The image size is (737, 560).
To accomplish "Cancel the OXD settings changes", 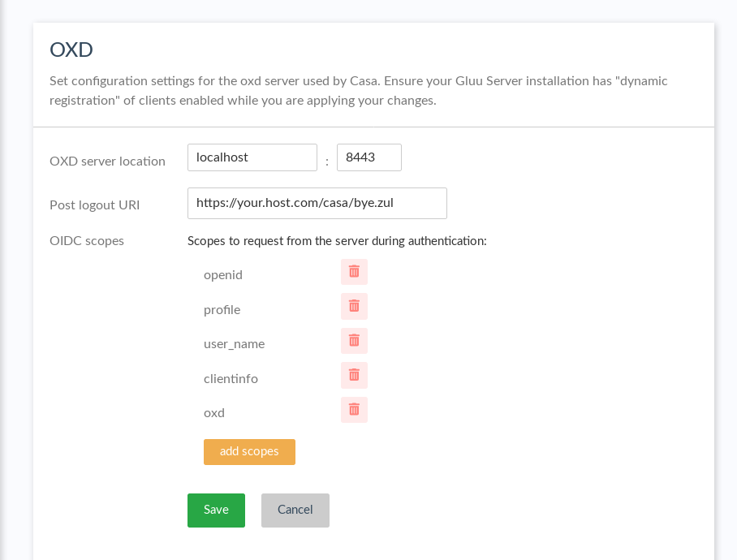I will tap(295, 510).
